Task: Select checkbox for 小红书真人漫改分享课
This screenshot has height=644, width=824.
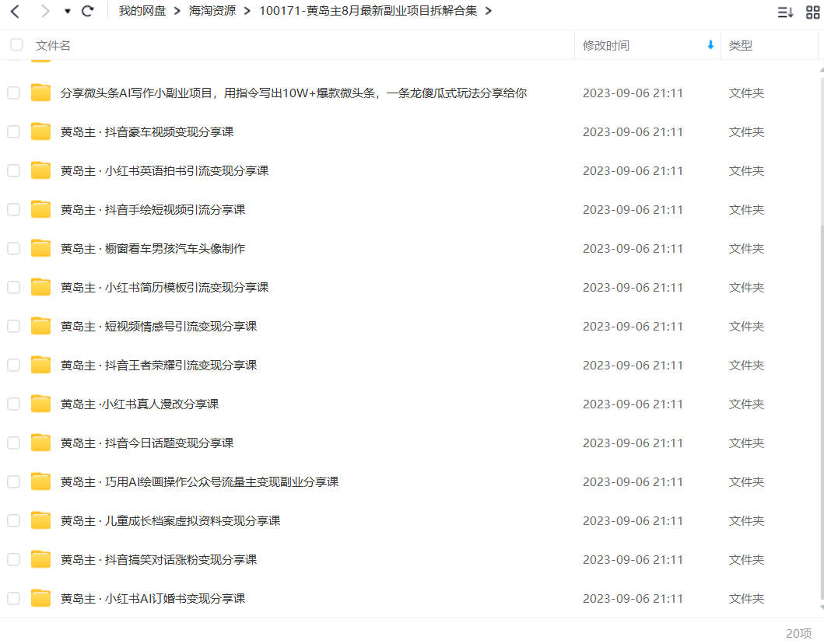Action: point(14,404)
